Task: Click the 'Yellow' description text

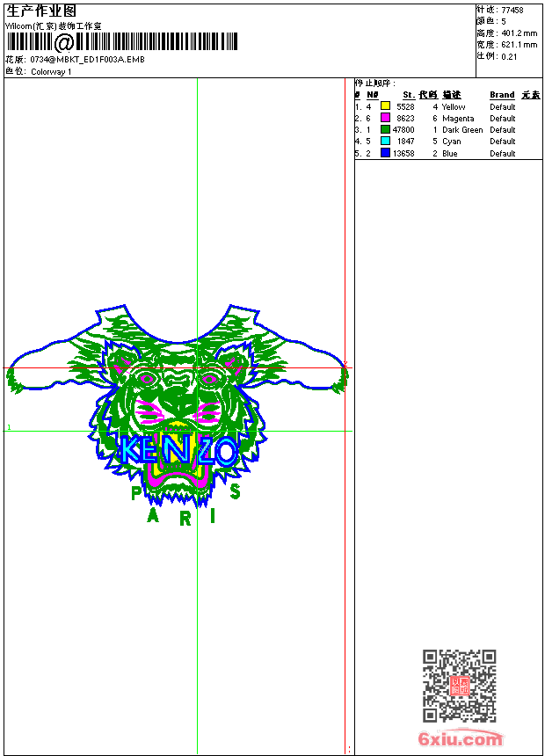Action: [x=454, y=107]
